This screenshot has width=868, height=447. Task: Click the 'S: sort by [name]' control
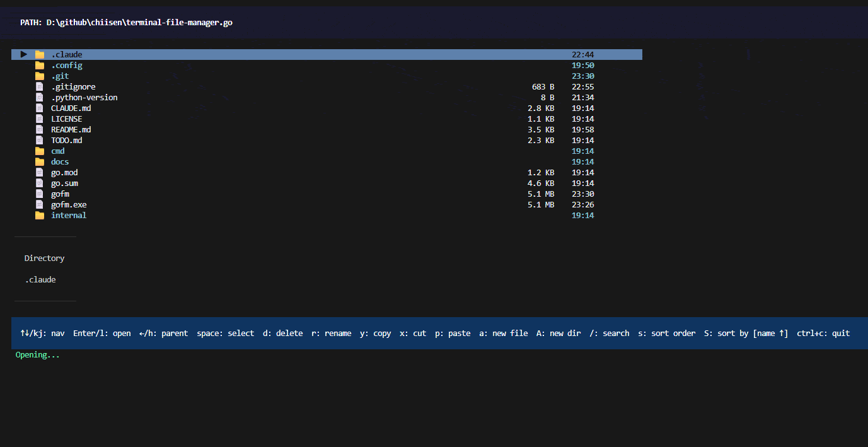(748, 333)
